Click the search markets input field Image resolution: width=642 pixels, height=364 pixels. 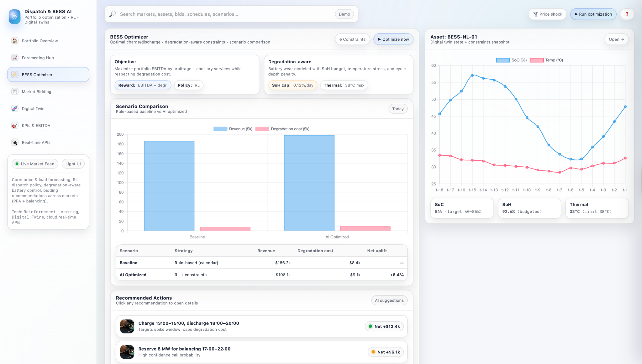click(x=226, y=14)
